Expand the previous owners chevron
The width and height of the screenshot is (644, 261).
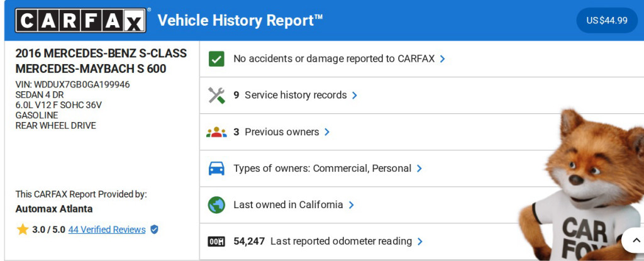pyautogui.click(x=327, y=132)
